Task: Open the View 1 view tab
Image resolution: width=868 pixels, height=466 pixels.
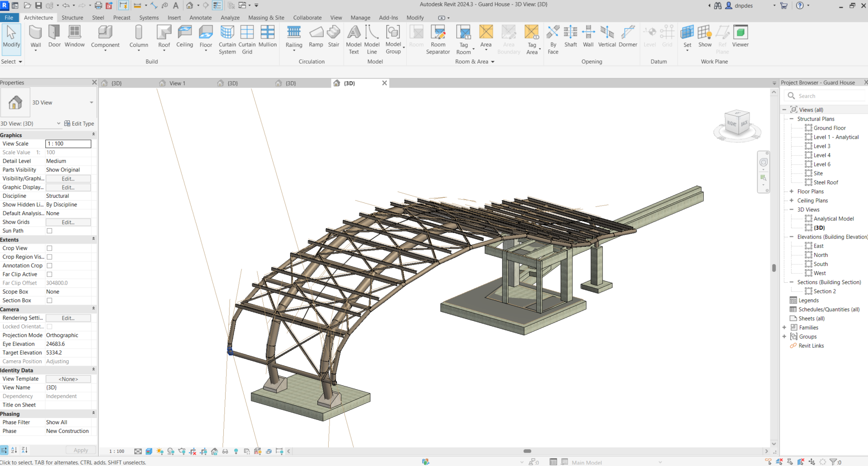Action: click(x=177, y=83)
